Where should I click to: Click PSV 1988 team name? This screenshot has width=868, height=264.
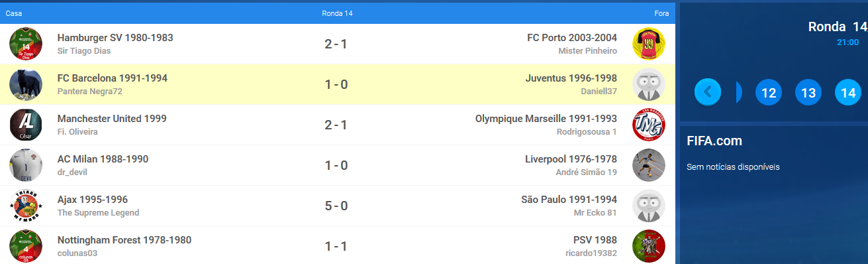[x=595, y=240]
